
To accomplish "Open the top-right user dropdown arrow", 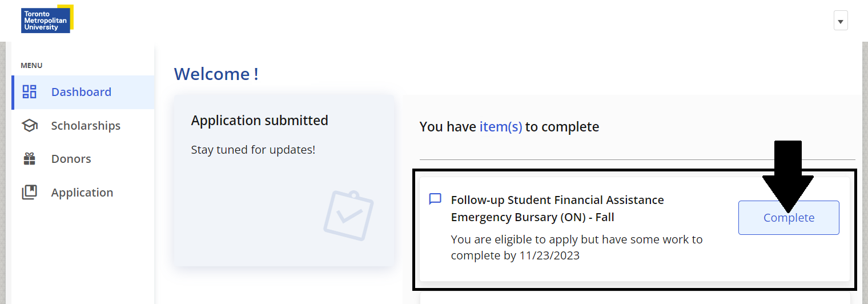I will (x=840, y=21).
